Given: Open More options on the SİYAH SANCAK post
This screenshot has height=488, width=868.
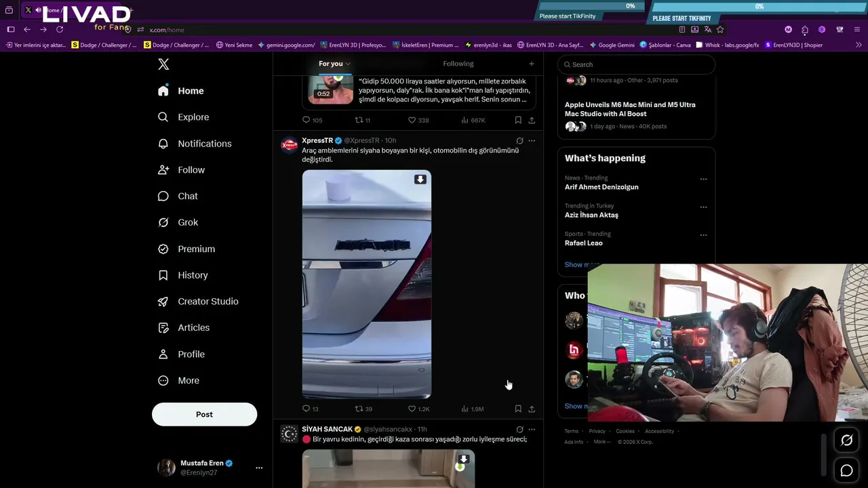Looking at the screenshot, I should click(532, 430).
